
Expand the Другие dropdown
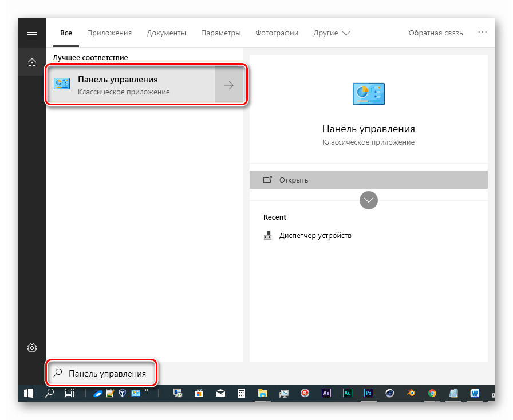[332, 33]
